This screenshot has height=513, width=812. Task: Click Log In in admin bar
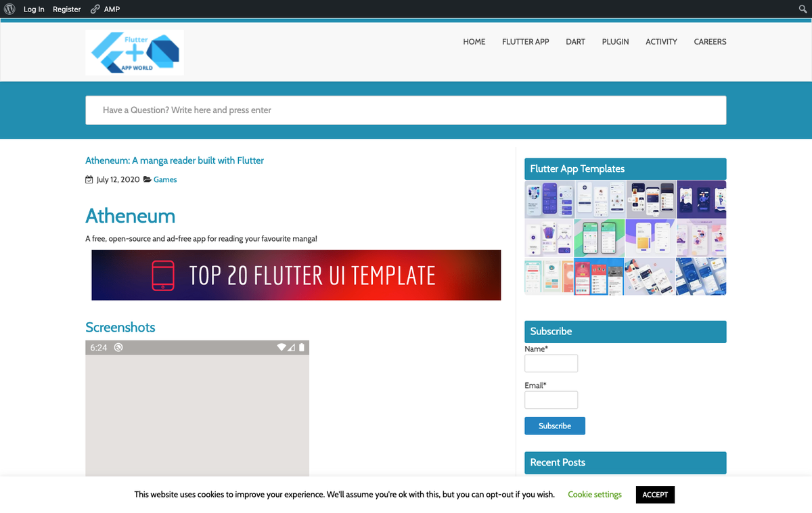click(34, 9)
